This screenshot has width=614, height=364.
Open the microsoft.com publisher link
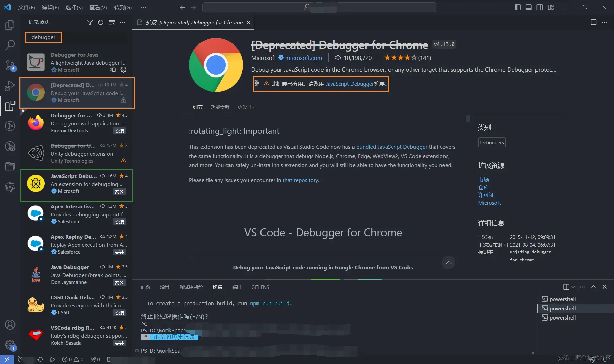[x=304, y=58]
